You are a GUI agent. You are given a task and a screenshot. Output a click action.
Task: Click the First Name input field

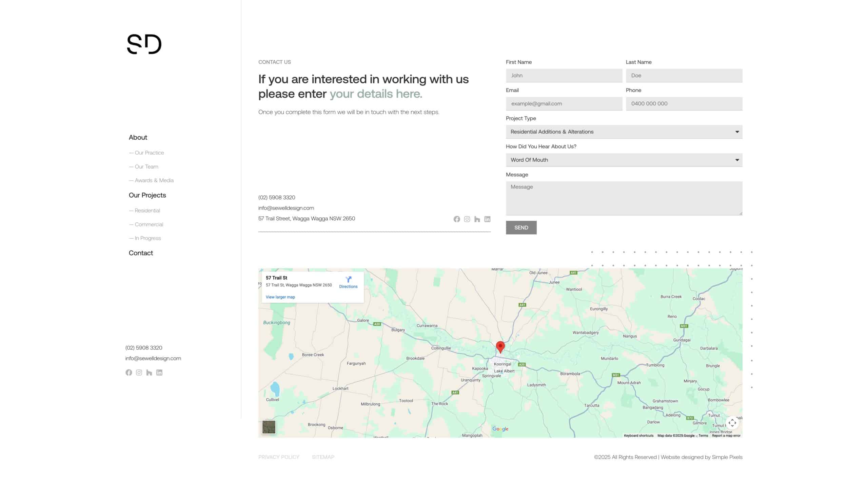coord(564,76)
